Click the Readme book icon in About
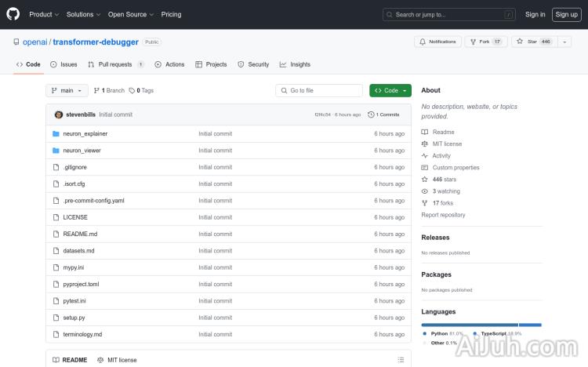588x367 pixels. pos(424,132)
